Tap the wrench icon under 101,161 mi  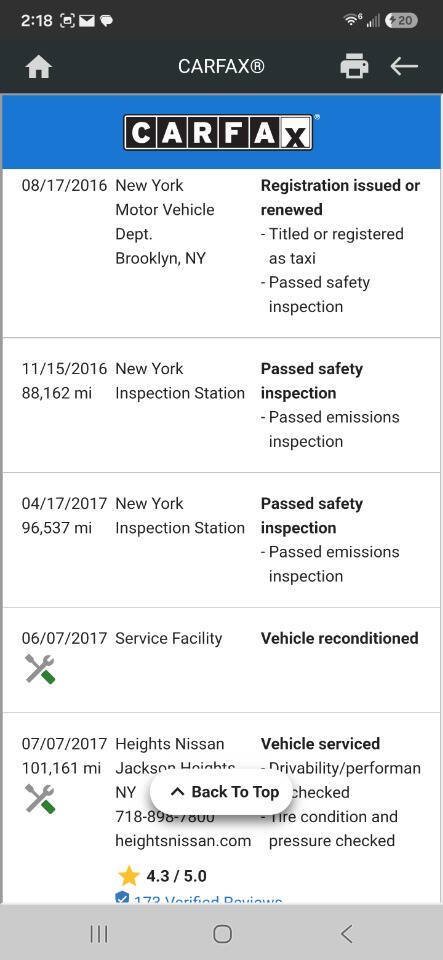click(x=40, y=798)
